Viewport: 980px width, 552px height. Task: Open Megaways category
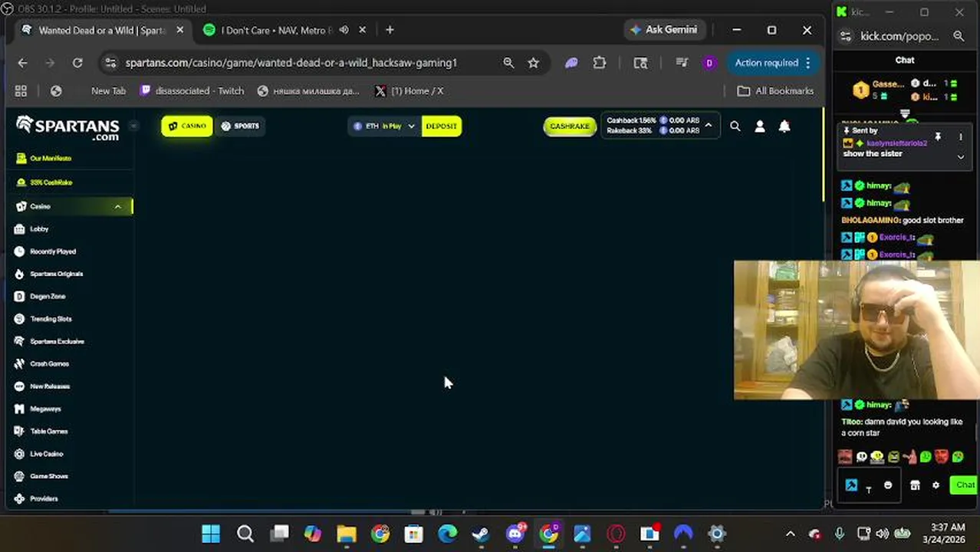[45, 409]
